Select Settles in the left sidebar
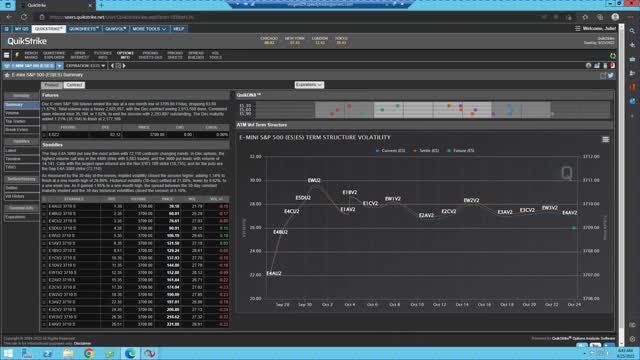Screen dimensions: 640x360 pos(22,188)
